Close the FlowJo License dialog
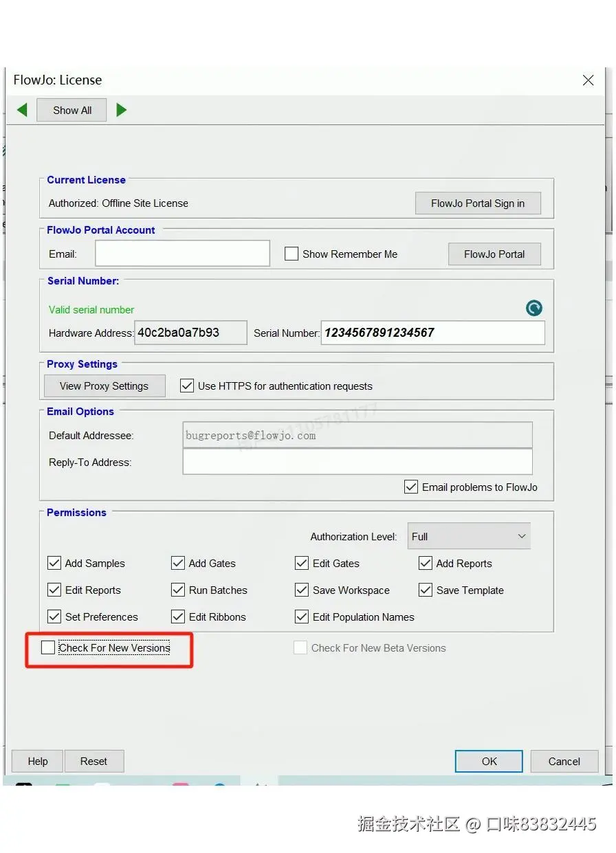Viewport: 616px width, 853px height. pos(588,80)
